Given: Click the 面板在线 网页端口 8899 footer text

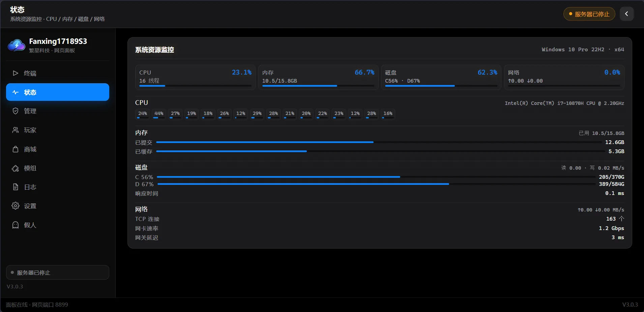Looking at the screenshot, I should (37, 305).
